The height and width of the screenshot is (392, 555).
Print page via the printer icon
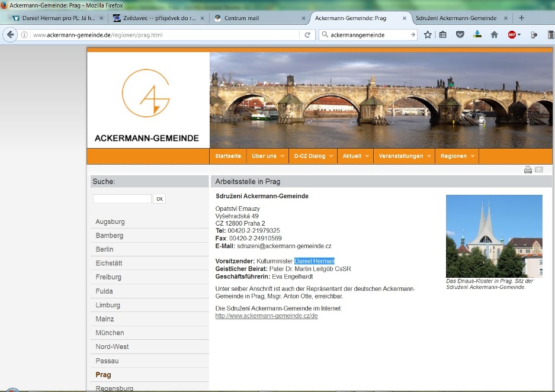coord(528,170)
